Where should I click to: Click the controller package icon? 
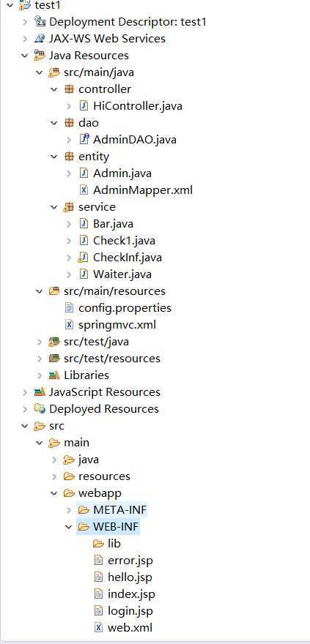point(69,89)
